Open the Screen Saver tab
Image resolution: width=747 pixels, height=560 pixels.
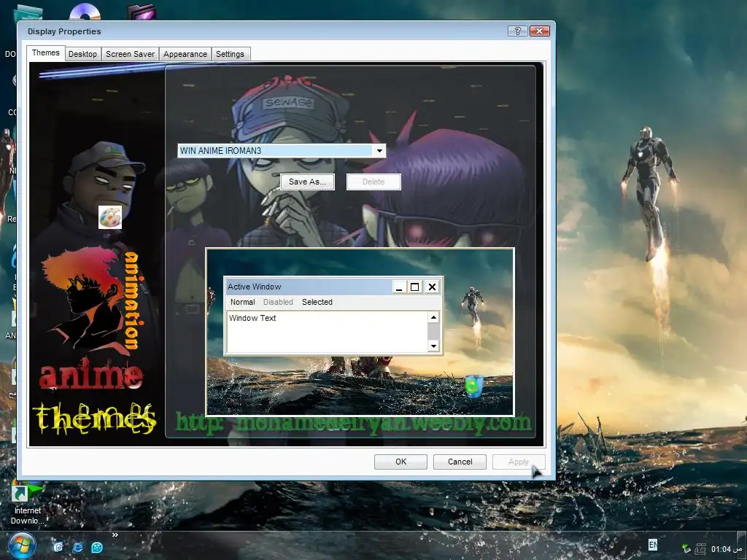point(130,54)
